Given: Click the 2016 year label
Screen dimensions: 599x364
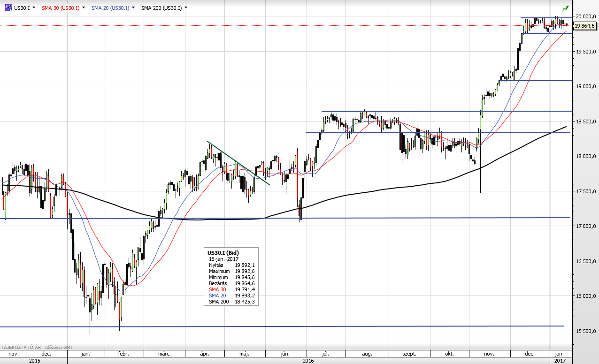Looking at the screenshot, I should (308, 361).
